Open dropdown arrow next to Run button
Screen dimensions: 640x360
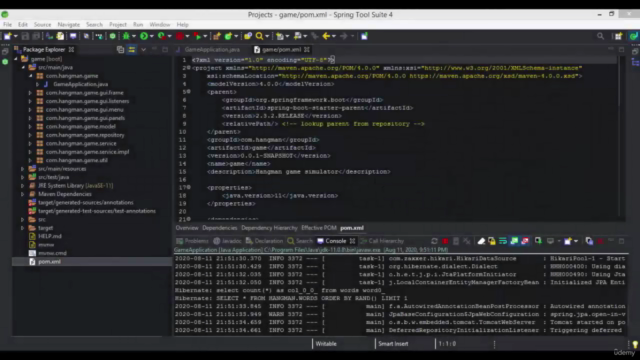point(152,36)
